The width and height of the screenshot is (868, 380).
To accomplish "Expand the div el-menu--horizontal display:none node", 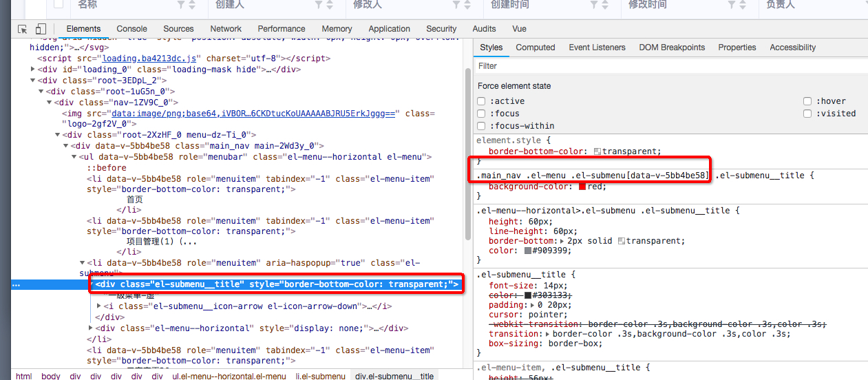I will tap(91, 328).
